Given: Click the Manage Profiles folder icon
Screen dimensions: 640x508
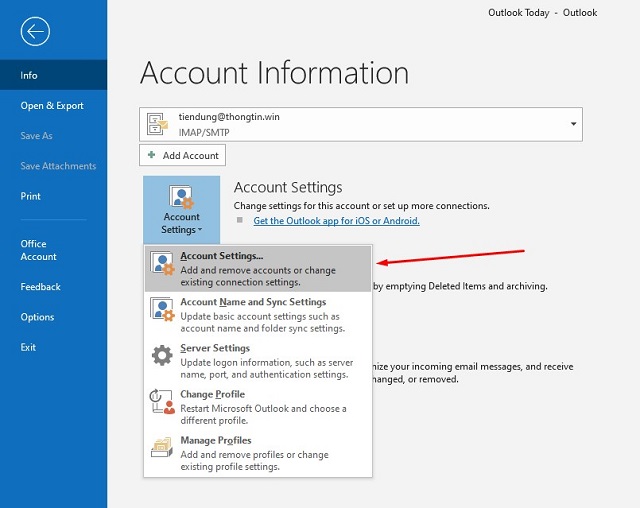Looking at the screenshot, I should 162,447.
